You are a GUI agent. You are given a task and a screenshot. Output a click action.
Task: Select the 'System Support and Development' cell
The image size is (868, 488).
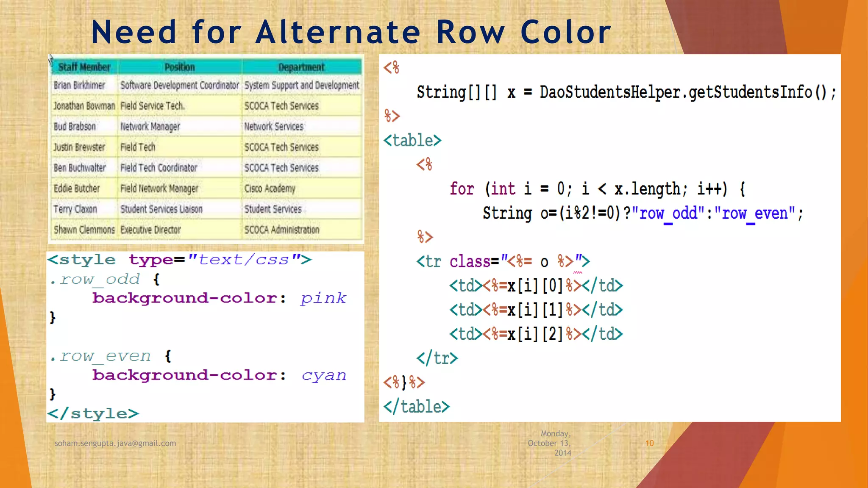click(x=302, y=85)
